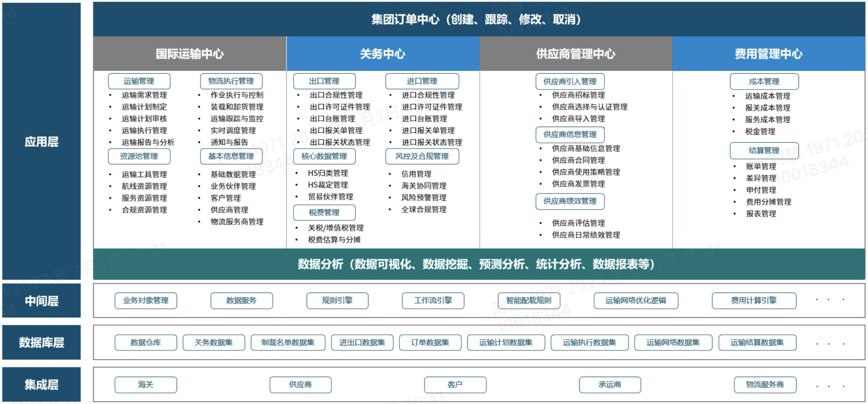
Task: Click the 关务数据集 box
Action: (x=214, y=343)
